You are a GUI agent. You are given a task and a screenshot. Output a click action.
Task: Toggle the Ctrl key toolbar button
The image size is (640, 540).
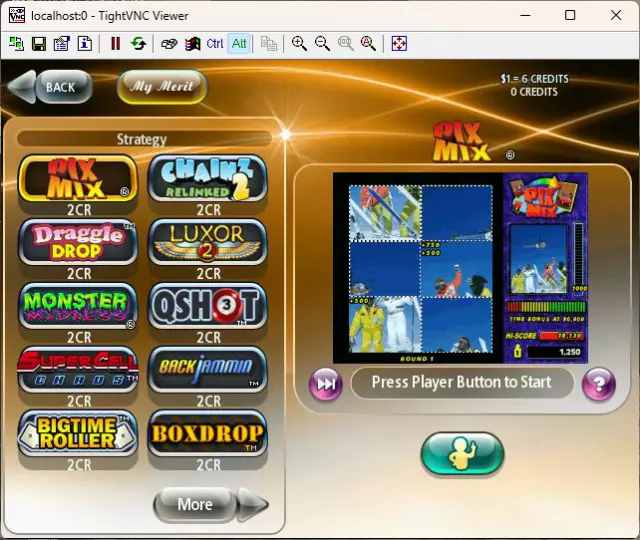pyautogui.click(x=215, y=43)
